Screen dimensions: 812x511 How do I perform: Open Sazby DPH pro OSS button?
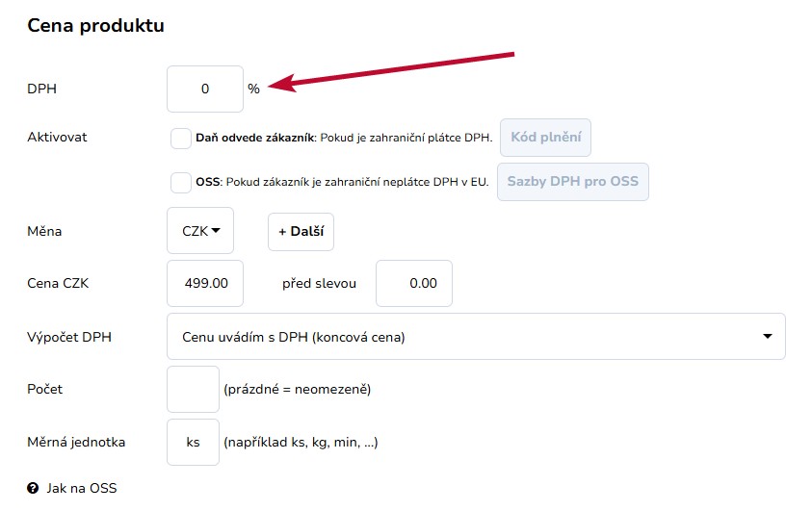point(573,182)
